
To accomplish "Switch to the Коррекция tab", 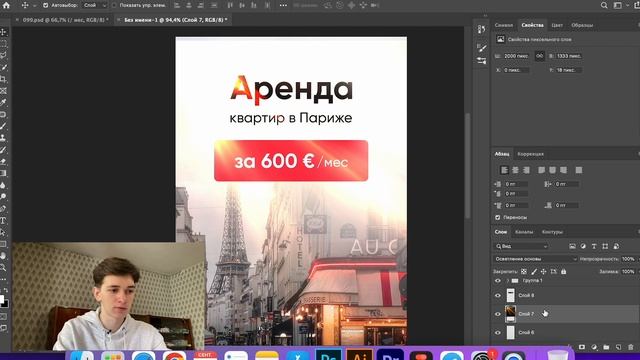I will point(530,154).
